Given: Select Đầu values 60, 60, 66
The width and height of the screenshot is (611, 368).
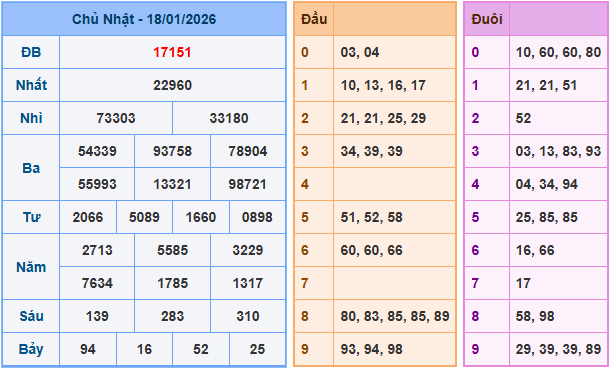Looking at the screenshot, I should tap(371, 250).
